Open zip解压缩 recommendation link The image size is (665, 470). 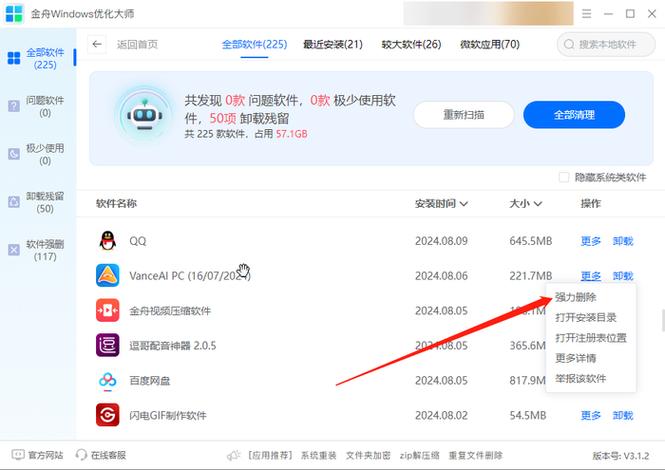pos(419,456)
